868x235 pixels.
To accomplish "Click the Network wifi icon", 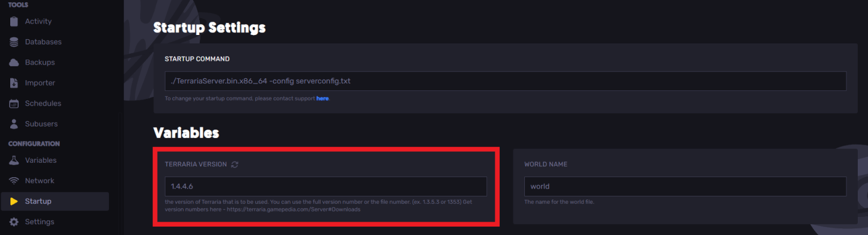I will (x=14, y=181).
